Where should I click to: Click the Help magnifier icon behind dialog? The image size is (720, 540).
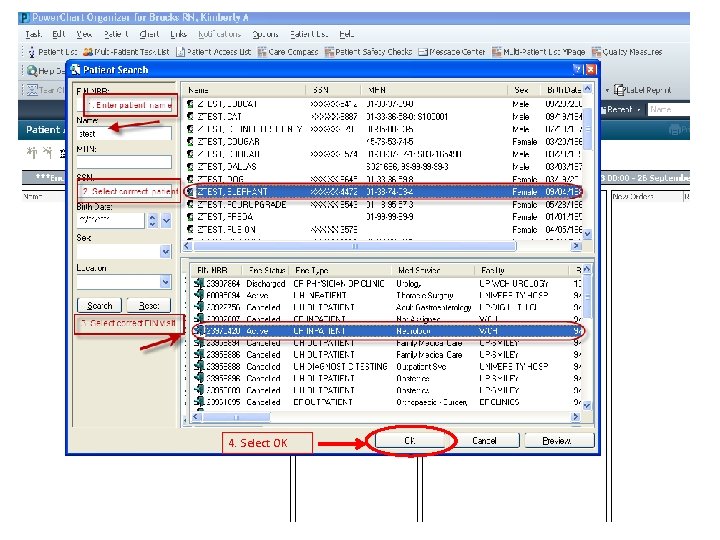pyautogui.click(x=32, y=71)
